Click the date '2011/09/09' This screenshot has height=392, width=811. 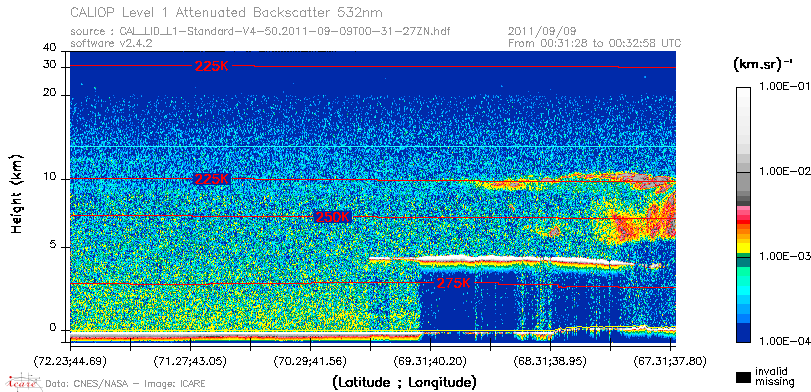[542, 32]
